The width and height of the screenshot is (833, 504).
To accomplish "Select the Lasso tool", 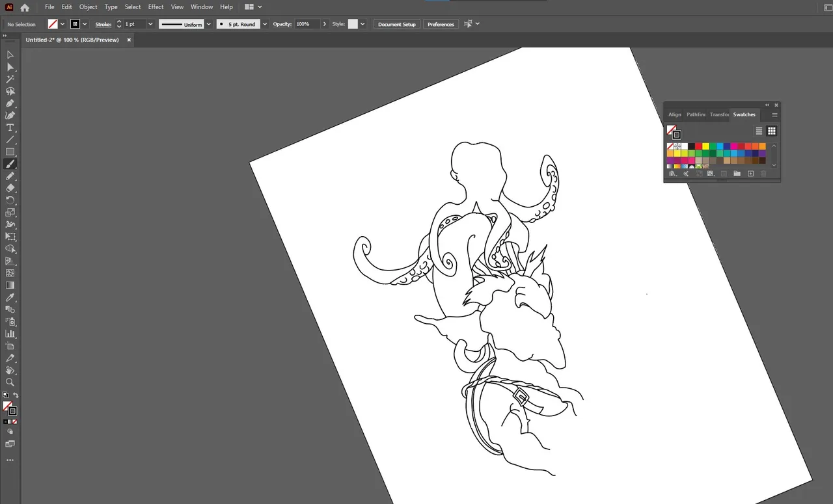I will click(x=10, y=91).
